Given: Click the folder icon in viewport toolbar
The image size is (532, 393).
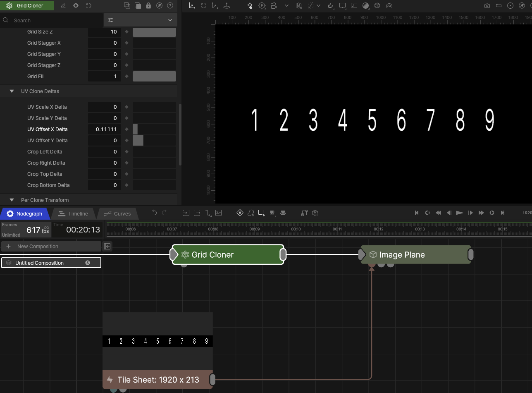Looking at the screenshot, I should [x=499, y=6].
